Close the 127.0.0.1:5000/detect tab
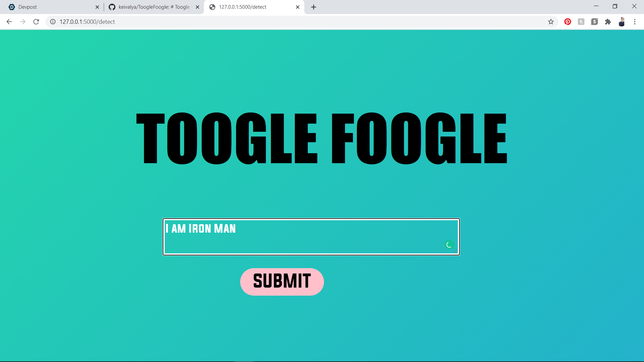644x362 pixels. click(x=298, y=7)
